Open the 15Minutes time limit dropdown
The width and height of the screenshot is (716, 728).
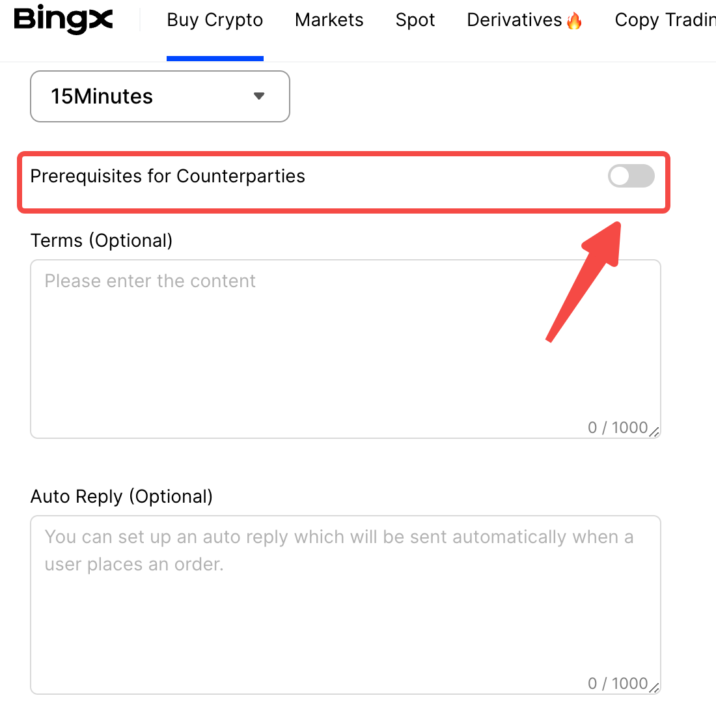(159, 96)
